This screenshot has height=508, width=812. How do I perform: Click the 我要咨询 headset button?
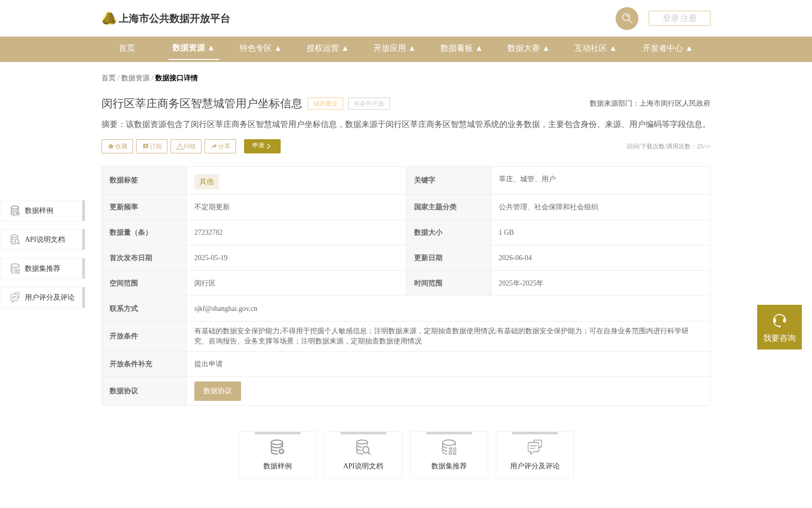coord(780,327)
